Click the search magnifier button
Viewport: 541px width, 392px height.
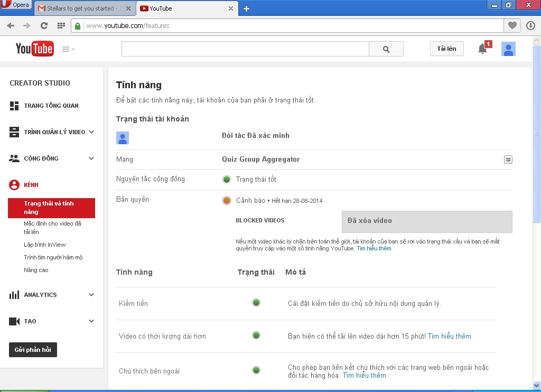coord(386,49)
